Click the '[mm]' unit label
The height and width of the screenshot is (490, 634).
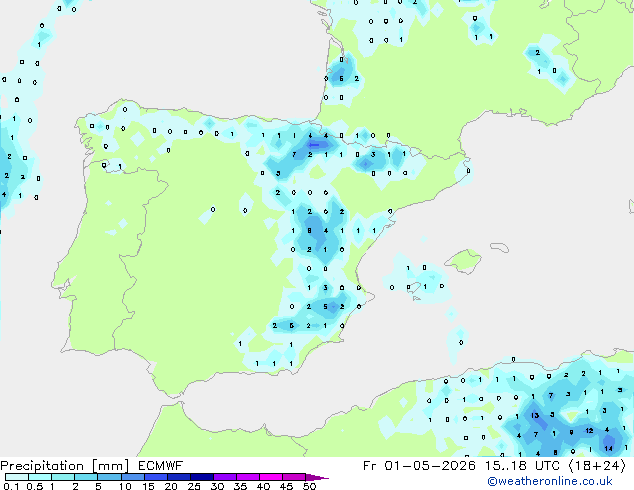coord(110,466)
